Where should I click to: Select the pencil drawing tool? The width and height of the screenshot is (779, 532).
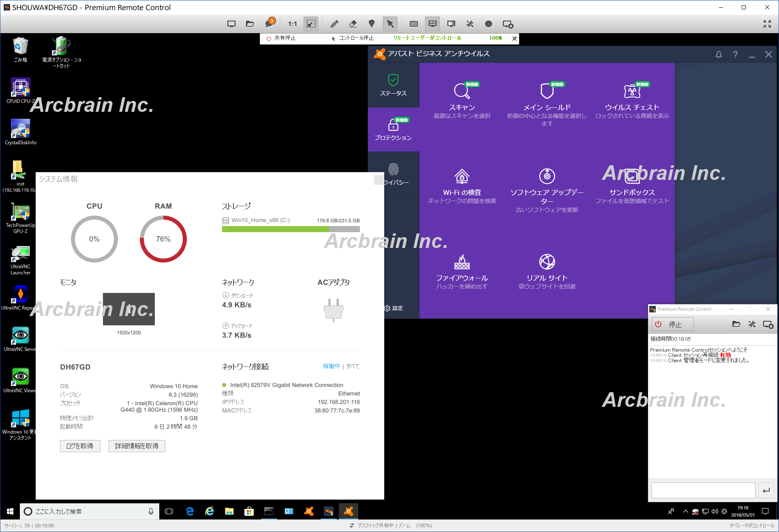coord(334,24)
